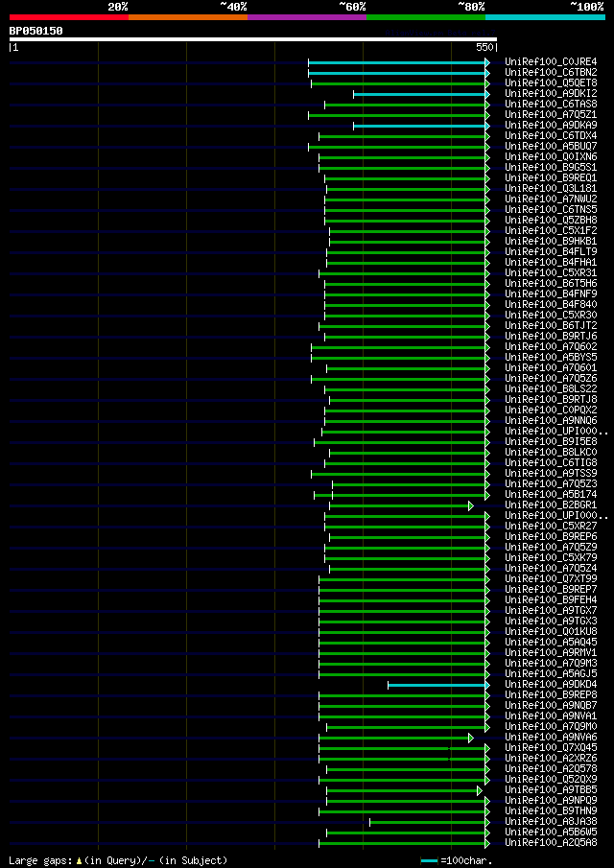Click the BP050150 query name

click(36, 31)
